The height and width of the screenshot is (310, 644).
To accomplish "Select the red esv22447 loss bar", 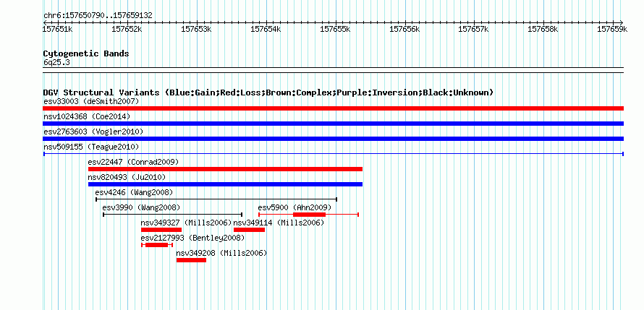I will 225,169.
